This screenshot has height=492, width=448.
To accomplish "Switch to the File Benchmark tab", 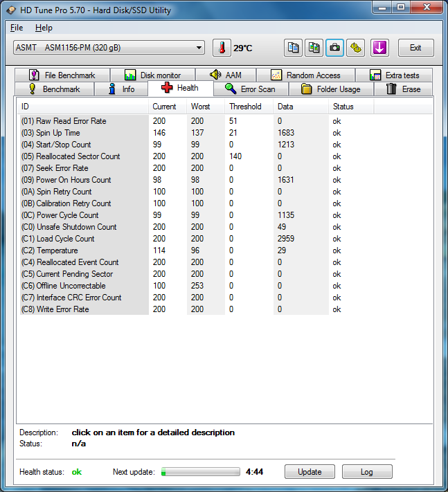I will pos(62,75).
